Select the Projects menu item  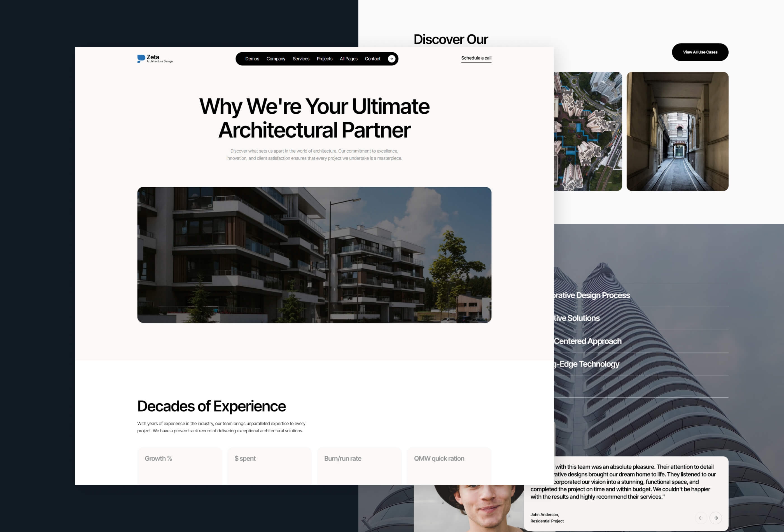point(324,58)
